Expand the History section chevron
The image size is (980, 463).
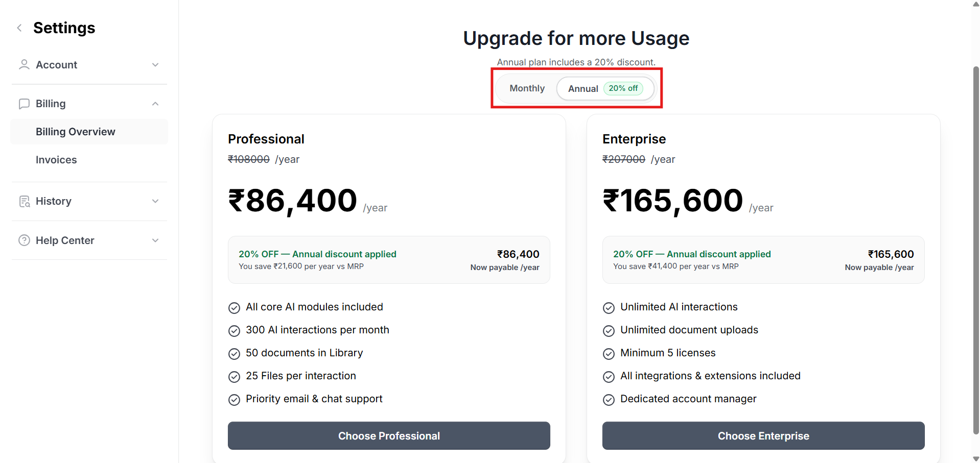155,201
